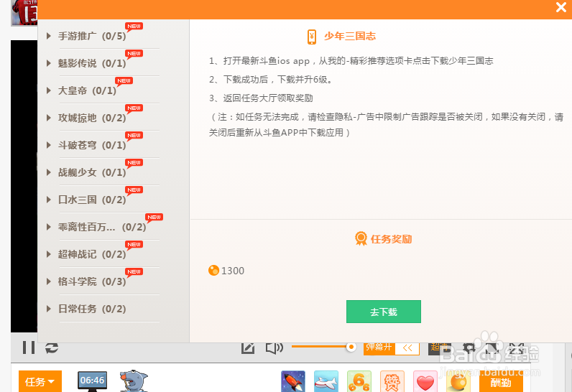Image resolution: width=572 pixels, height=392 pixels.
Task: Send the airplane gift
Action: (326, 381)
